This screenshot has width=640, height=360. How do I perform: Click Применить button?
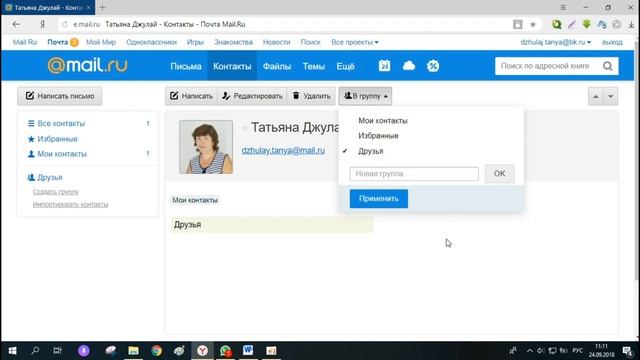[379, 199]
